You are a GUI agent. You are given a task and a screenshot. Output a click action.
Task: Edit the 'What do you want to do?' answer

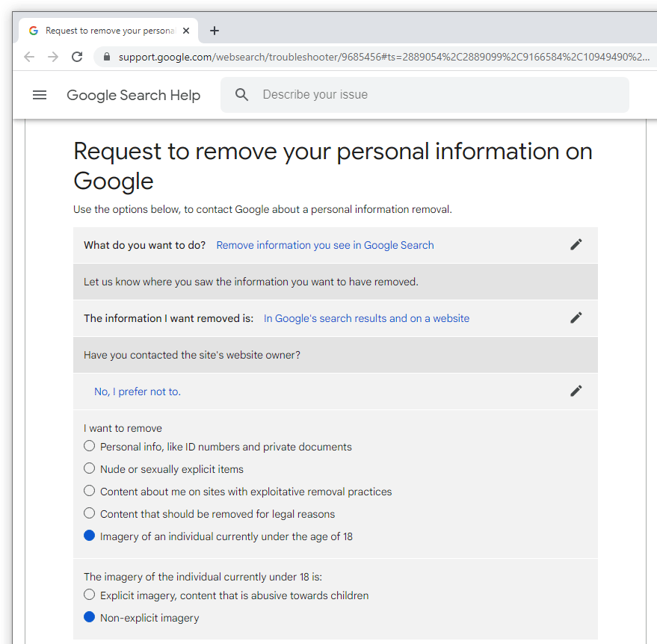click(576, 244)
